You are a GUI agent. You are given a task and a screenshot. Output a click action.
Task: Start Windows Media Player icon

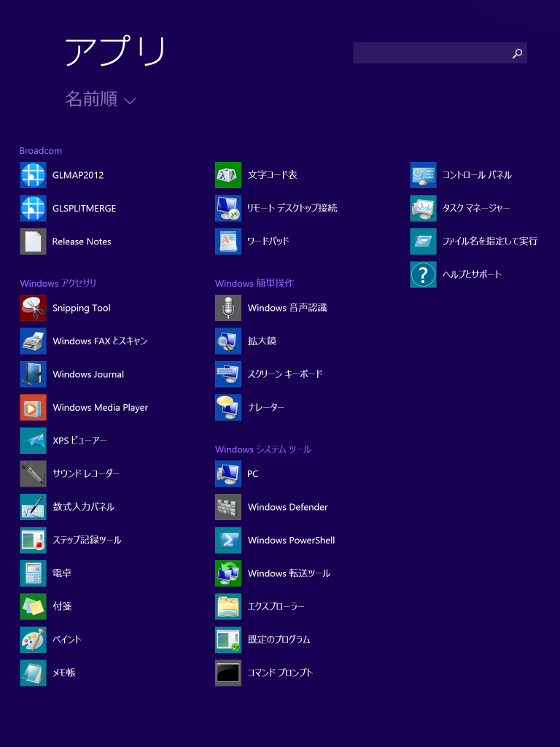[x=33, y=407]
